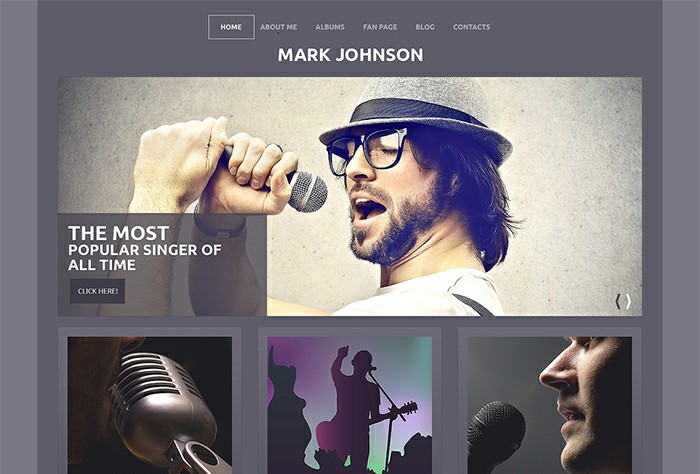Open the guitarist silhouette concert thumbnail

click(x=350, y=405)
